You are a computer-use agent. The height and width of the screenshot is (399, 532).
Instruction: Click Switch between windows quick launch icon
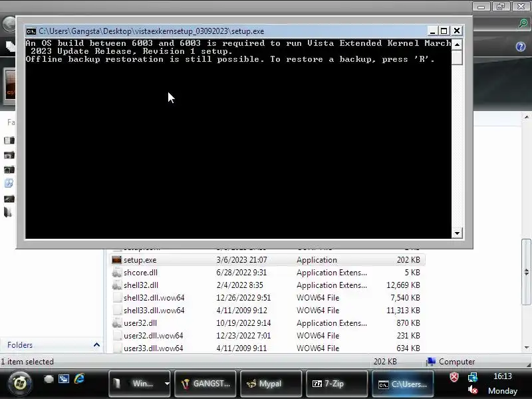tap(63, 379)
